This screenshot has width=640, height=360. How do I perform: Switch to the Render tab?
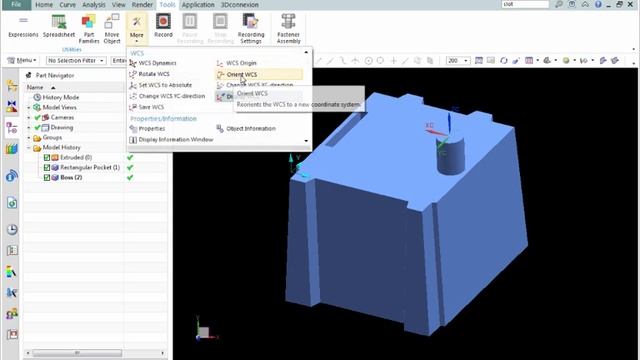[x=142, y=5]
